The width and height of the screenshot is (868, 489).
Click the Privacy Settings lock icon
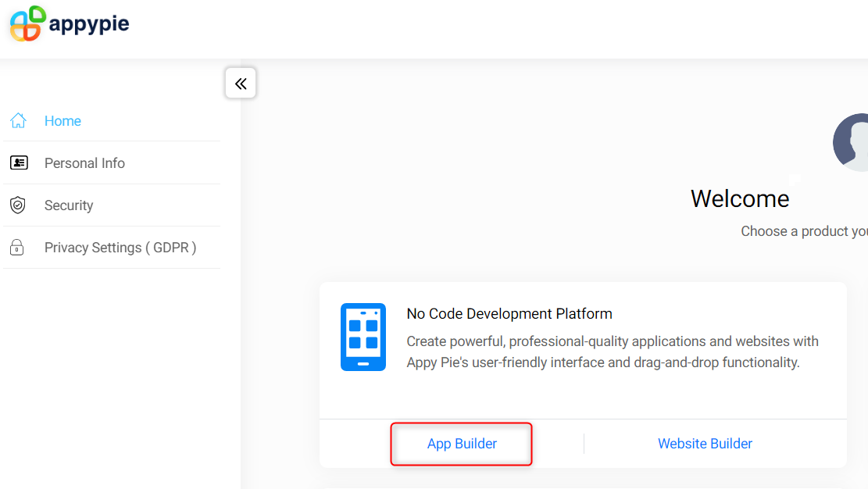[16, 248]
